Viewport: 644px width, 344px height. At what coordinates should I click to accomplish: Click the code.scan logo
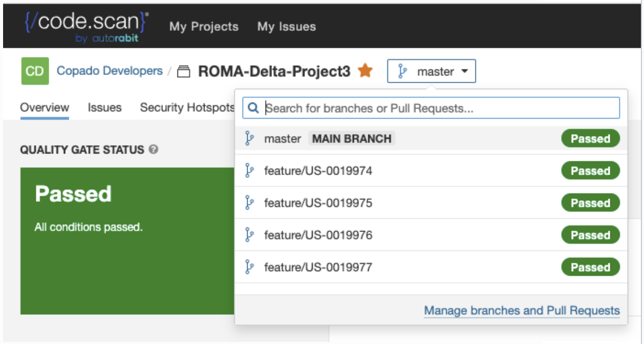click(87, 27)
